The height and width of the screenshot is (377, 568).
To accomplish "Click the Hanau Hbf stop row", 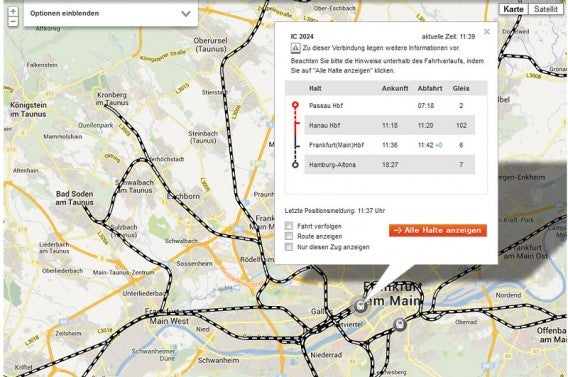I will click(389, 125).
